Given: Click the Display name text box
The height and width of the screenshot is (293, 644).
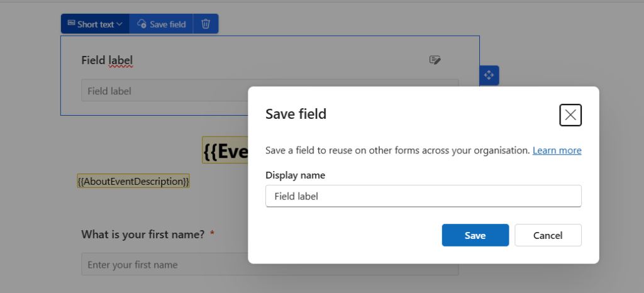Looking at the screenshot, I should point(423,196).
